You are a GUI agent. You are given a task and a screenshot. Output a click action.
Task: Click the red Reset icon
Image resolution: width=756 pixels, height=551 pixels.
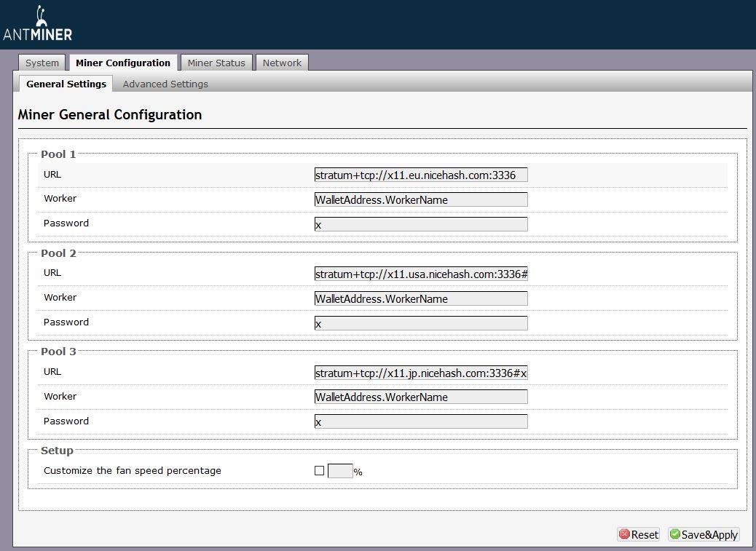click(624, 534)
